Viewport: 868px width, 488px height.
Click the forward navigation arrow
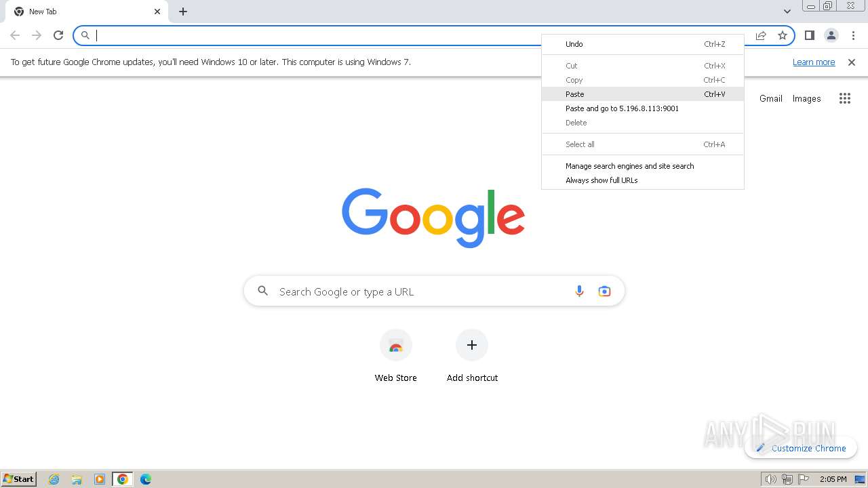(x=37, y=35)
